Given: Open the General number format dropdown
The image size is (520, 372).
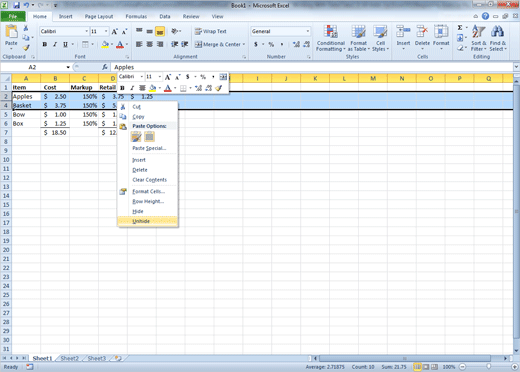Looking at the screenshot, I should coord(307,31).
